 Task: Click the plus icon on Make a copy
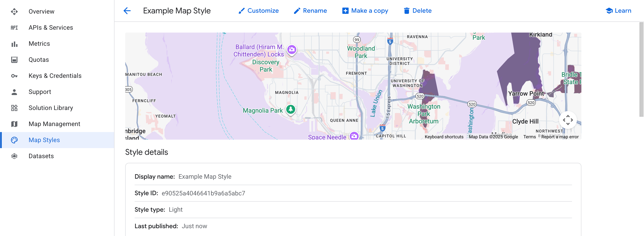point(345,10)
